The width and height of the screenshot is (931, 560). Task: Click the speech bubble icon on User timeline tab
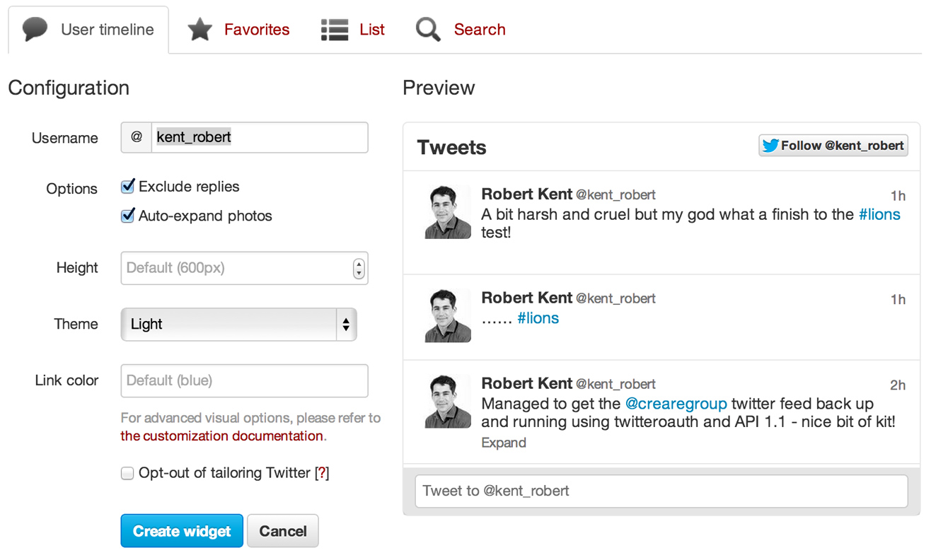click(x=35, y=29)
